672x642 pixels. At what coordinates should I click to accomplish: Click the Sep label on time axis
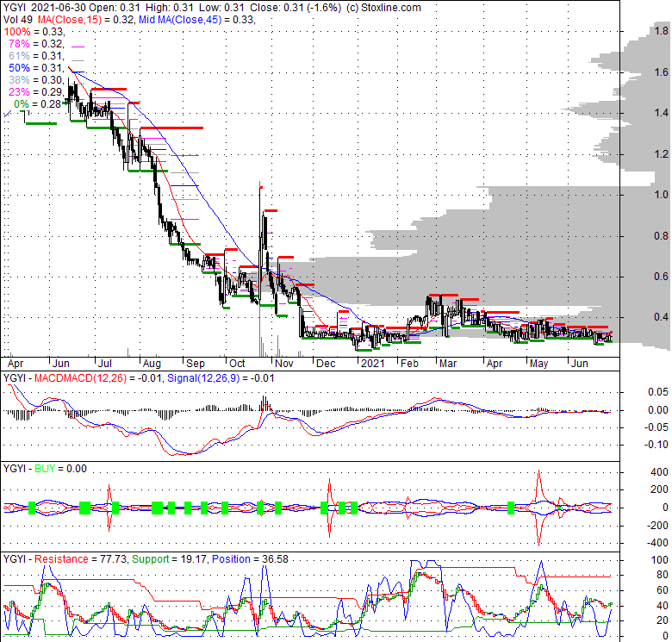196,364
